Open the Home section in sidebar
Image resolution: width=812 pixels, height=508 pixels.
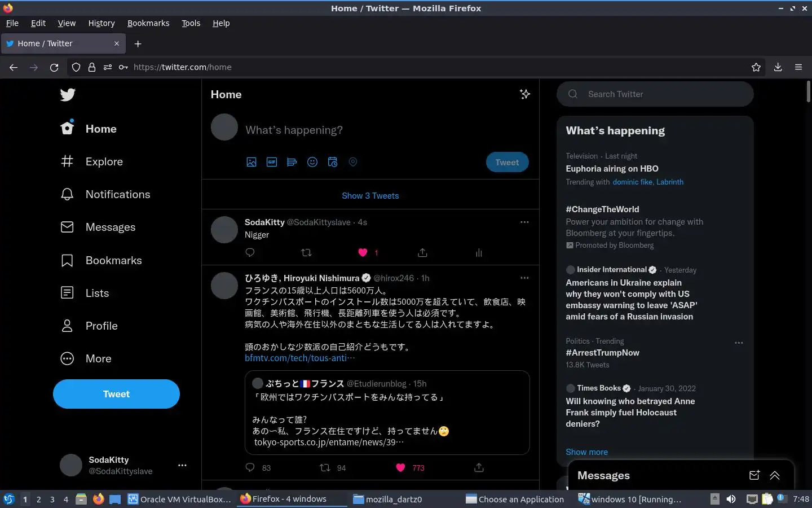click(x=89, y=129)
